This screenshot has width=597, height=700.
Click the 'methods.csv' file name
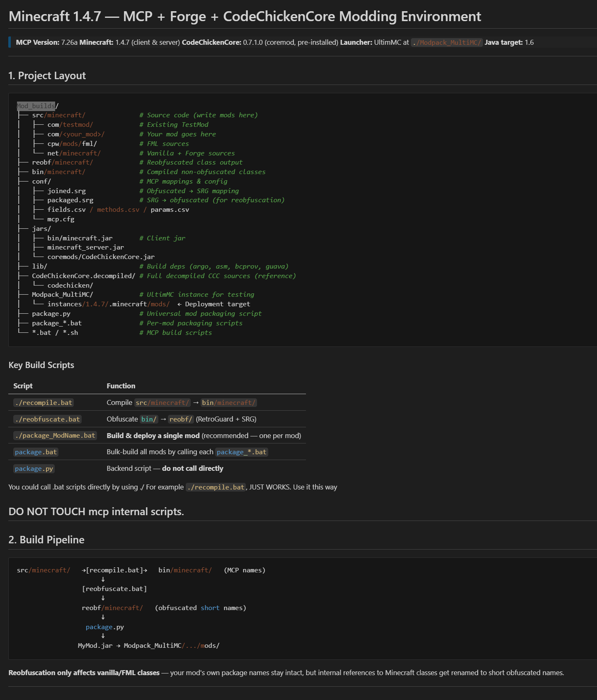point(118,210)
